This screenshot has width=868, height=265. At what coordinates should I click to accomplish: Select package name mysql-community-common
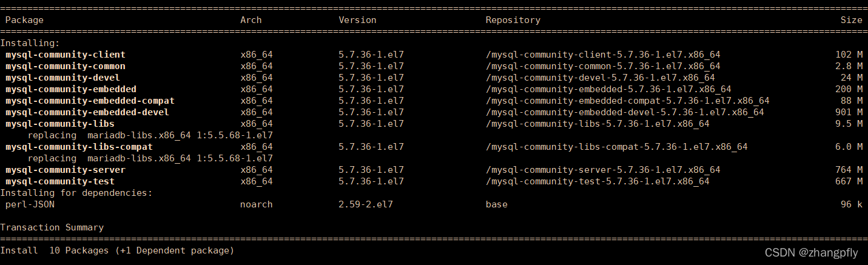(x=66, y=66)
